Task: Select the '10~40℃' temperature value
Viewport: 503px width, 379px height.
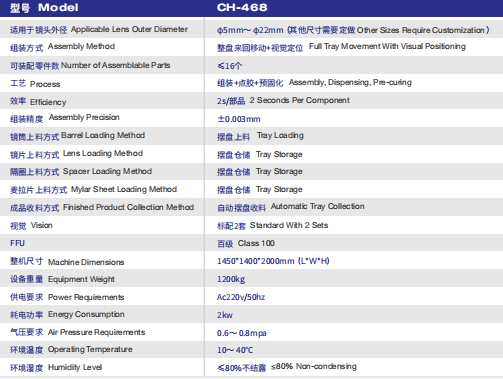Action: [235, 350]
